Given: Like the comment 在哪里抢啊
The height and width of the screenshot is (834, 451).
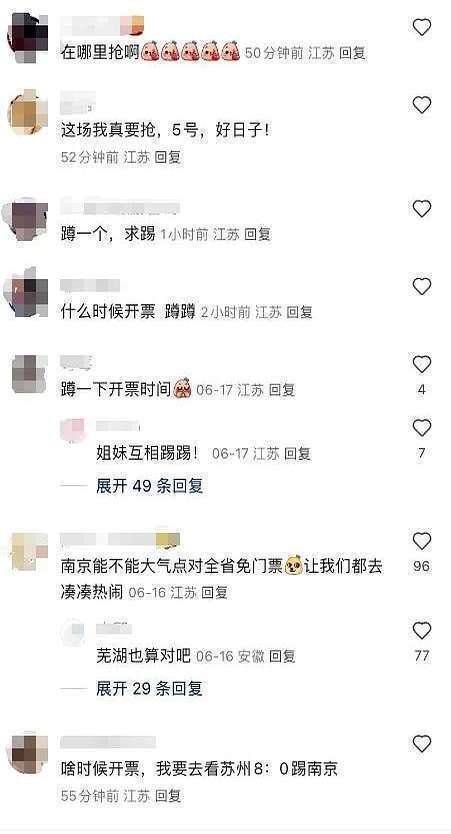Looking at the screenshot, I should pos(421,27).
